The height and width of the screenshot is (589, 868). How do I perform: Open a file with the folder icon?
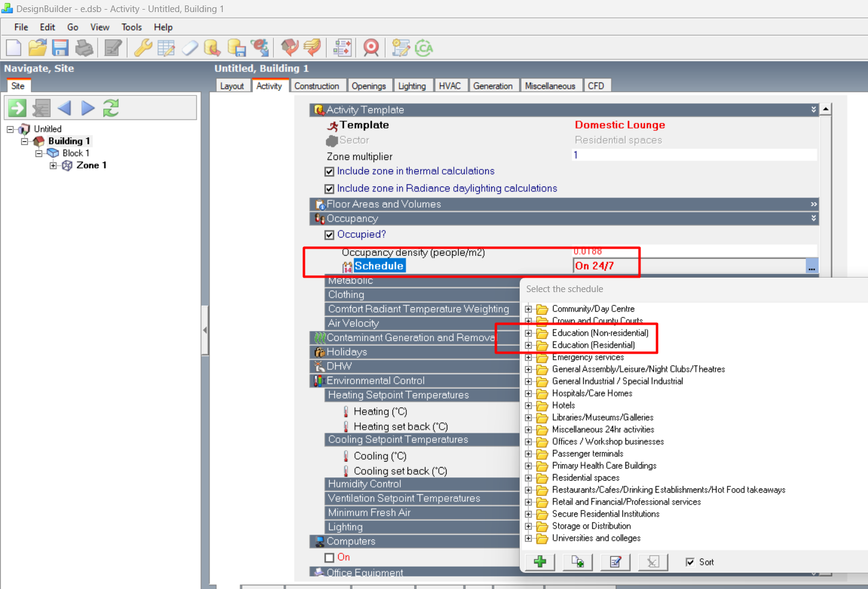37,48
